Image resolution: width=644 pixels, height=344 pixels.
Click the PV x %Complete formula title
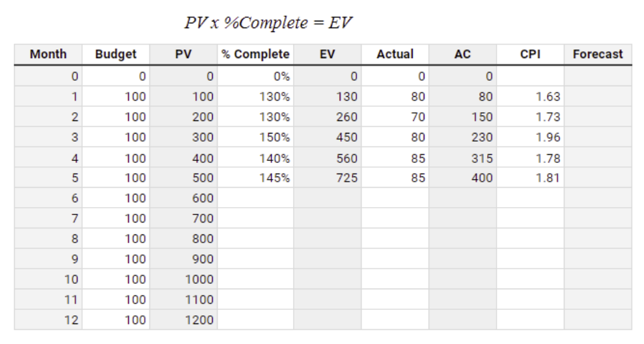268,23
